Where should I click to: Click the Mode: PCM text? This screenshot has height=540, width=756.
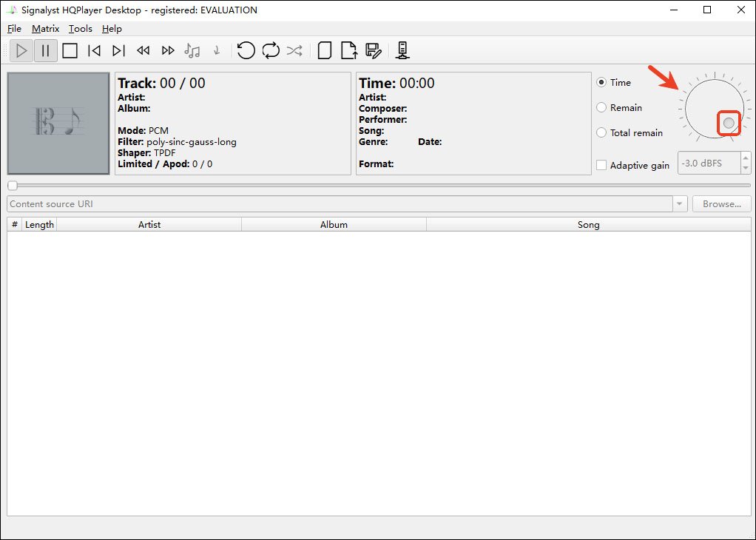(x=144, y=131)
